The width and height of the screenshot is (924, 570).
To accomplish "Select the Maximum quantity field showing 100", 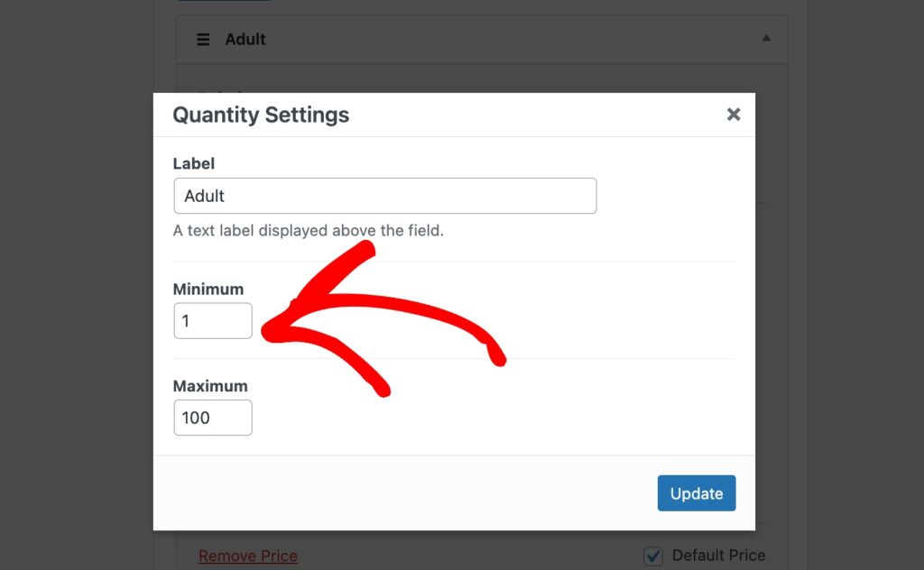I will pyautogui.click(x=213, y=418).
